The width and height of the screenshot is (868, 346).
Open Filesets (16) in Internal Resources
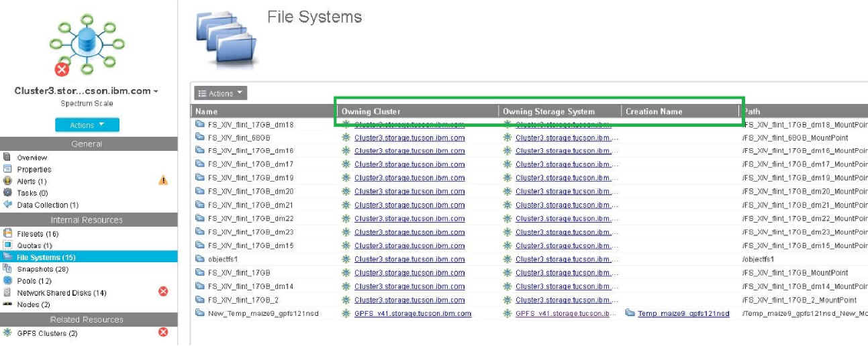(x=38, y=234)
